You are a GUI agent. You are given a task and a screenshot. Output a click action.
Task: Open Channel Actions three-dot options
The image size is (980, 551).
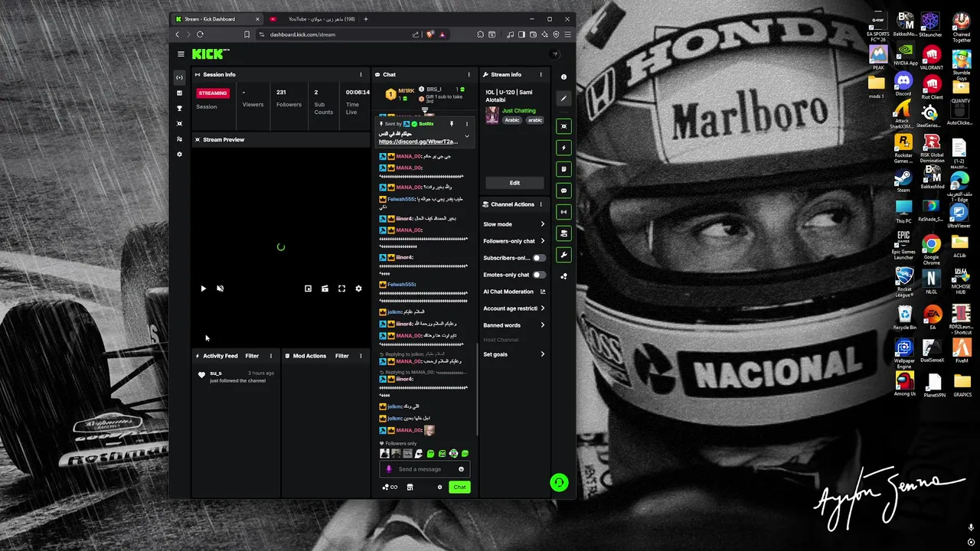pyautogui.click(x=541, y=204)
